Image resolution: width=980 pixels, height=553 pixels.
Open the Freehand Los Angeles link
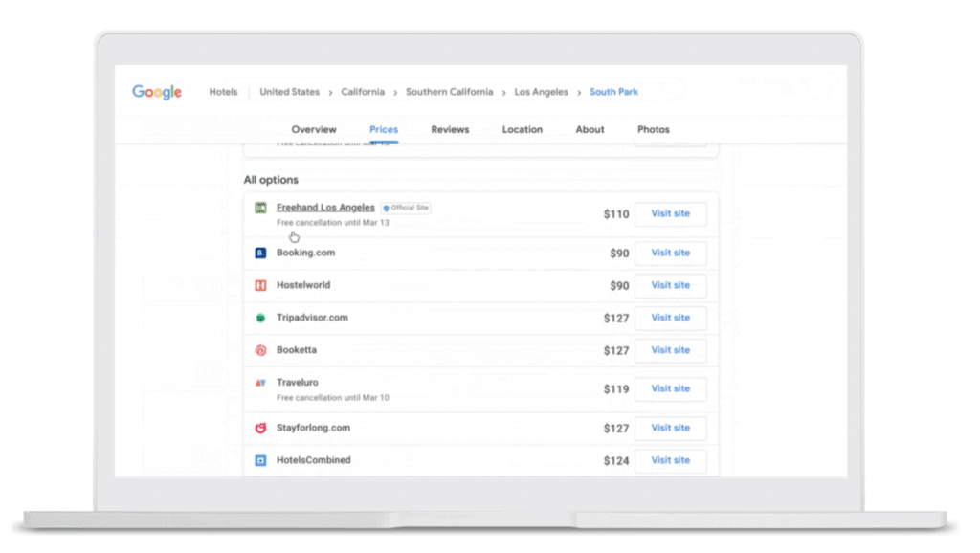click(x=325, y=208)
